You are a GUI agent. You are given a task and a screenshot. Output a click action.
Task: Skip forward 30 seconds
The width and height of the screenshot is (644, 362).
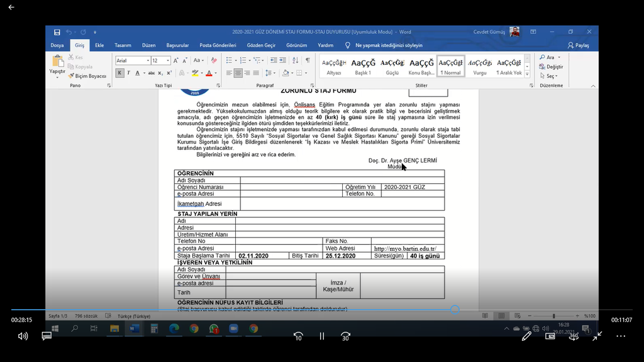pos(345,336)
